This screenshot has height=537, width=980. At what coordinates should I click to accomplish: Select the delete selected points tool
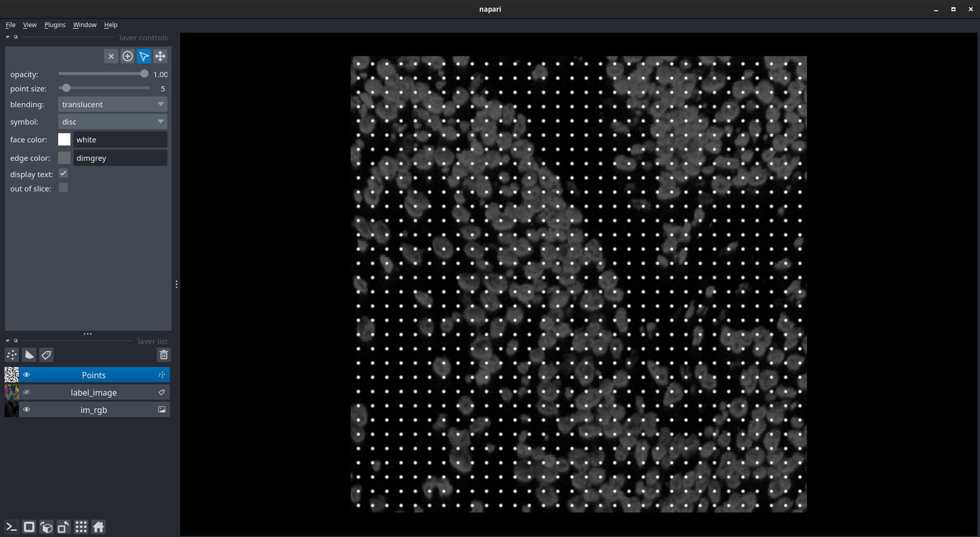[x=111, y=56]
